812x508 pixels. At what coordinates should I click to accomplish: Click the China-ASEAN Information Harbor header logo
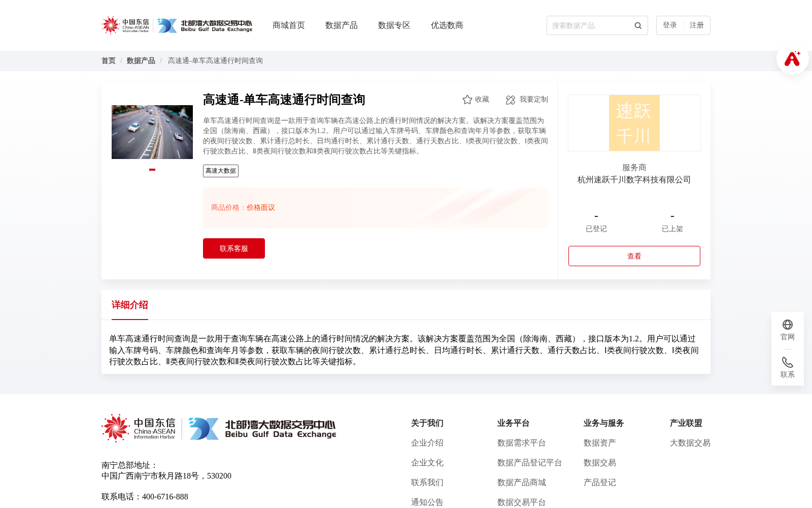[125, 25]
